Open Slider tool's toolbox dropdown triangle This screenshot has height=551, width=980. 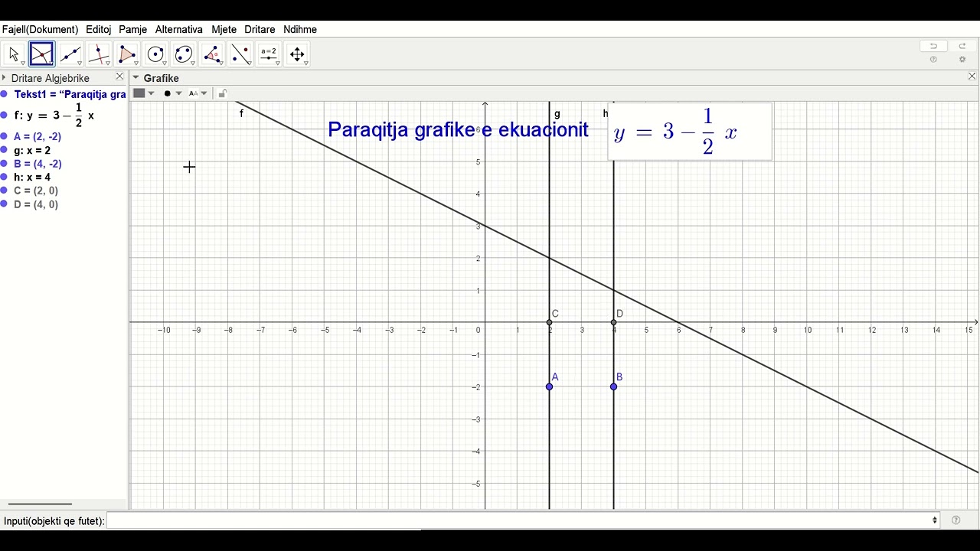coord(278,64)
